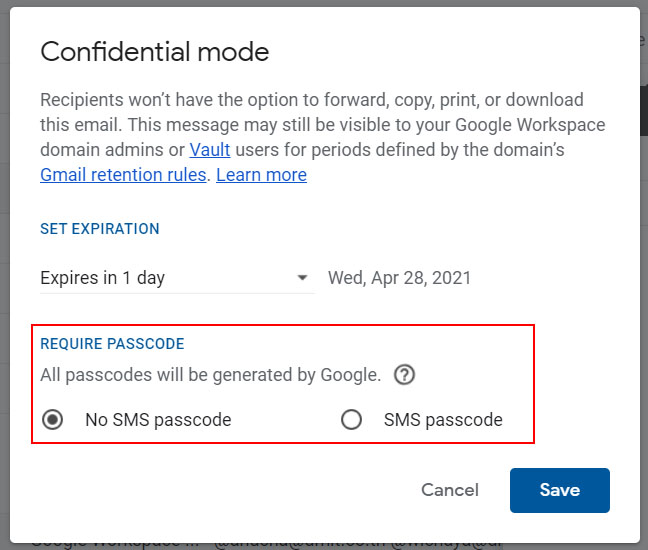Screen dimensions: 648x550
Task: Click the SET EXPIRATION section heading
Action: click(100, 229)
